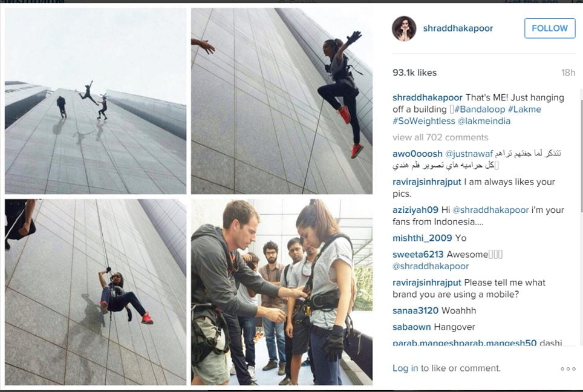
Task: Click the Follow button
Action: tap(550, 28)
